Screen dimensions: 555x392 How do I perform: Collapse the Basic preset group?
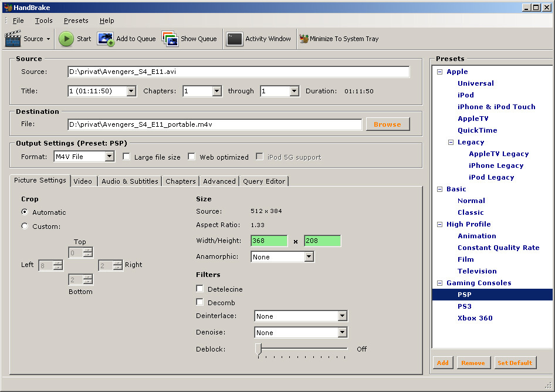(439, 189)
